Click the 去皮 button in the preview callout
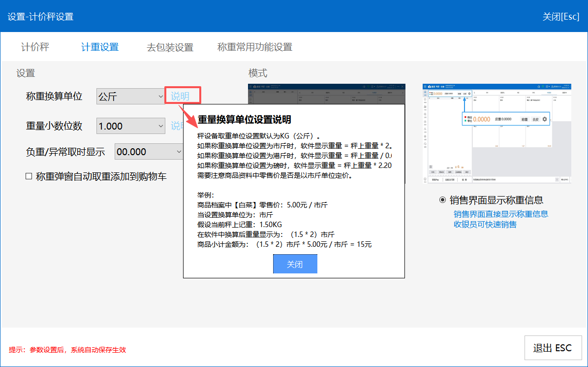Screen dimensions: 588x367 coord(535,119)
